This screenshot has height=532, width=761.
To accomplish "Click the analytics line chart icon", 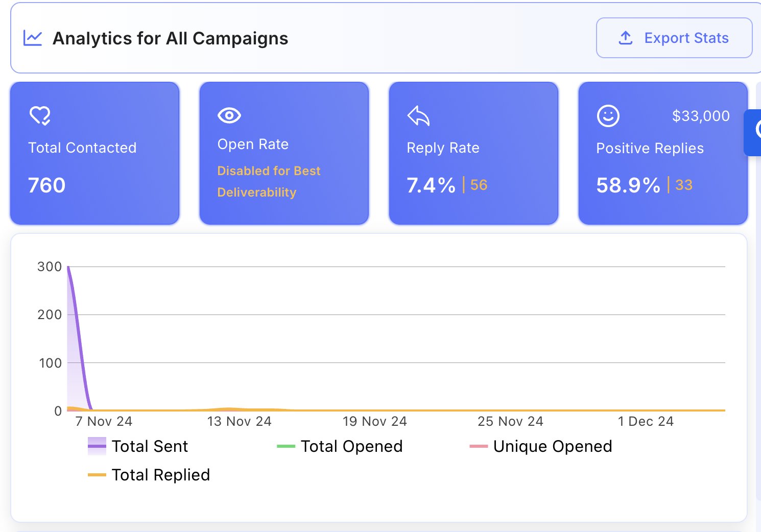I will pos(33,38).
